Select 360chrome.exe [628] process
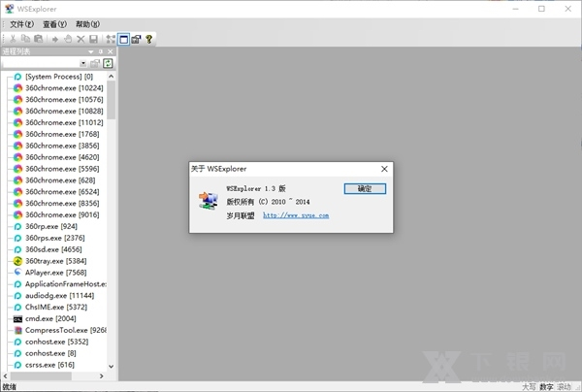Image resolution: width=582 pixels, height=392 pixels. click(x=60, y=180)
